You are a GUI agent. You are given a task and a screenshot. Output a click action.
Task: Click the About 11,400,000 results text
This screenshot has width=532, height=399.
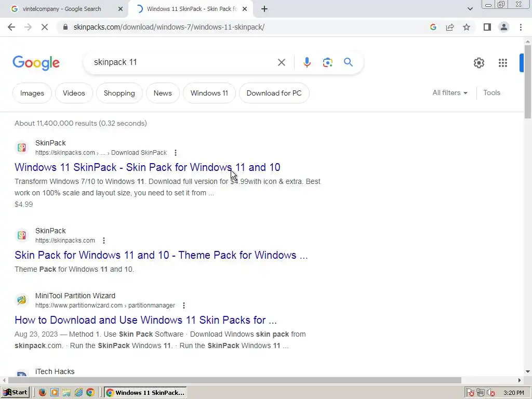tap(81, 124)
